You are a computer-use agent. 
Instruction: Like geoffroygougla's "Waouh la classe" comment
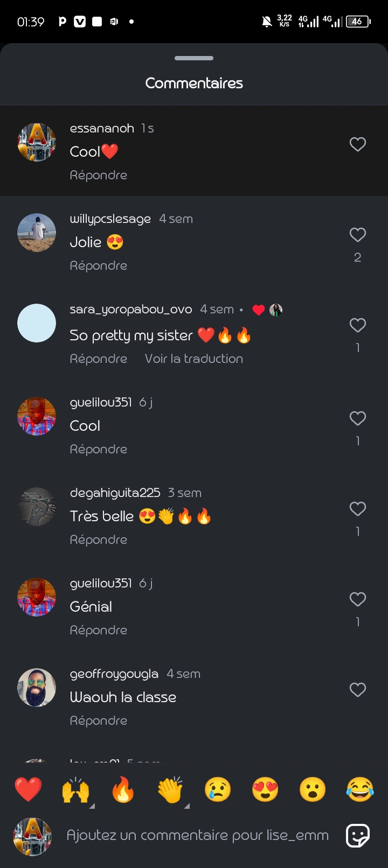pyautogui.click(x=358, y=690)
